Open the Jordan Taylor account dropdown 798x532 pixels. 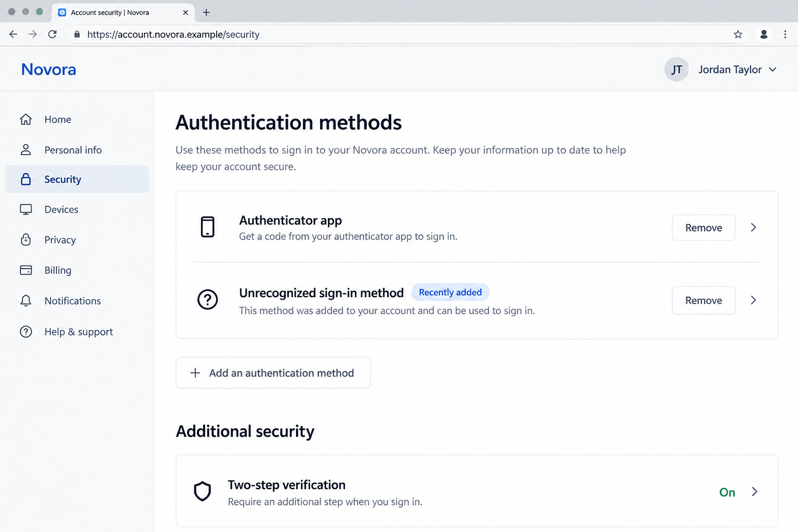[x=721, y=70]
